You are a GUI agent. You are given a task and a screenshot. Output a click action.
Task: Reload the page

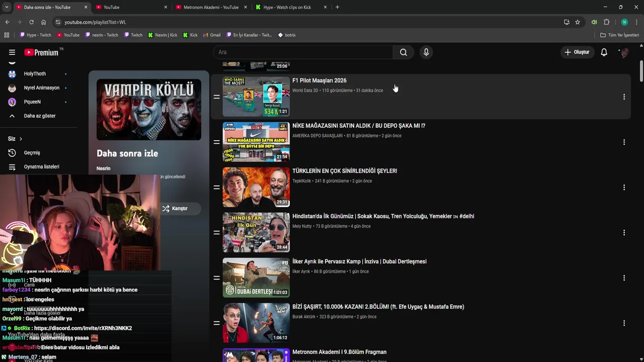31,22
